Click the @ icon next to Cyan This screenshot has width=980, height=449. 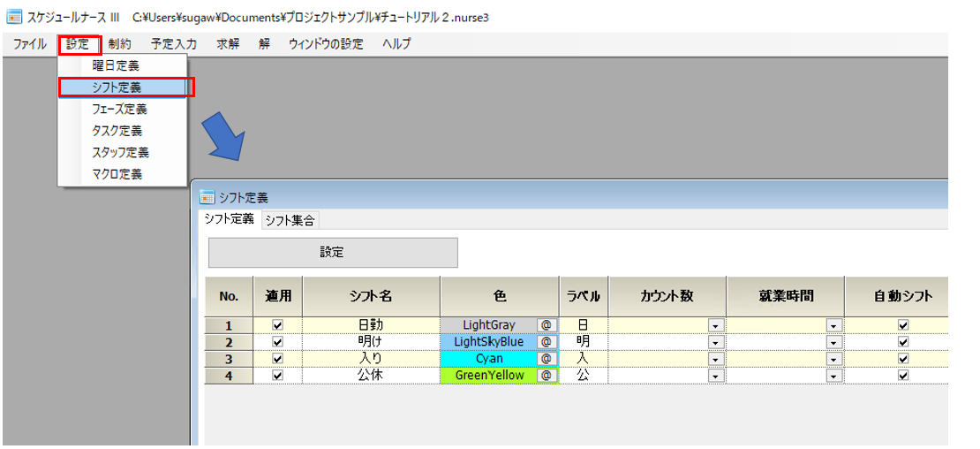(547, 359)
